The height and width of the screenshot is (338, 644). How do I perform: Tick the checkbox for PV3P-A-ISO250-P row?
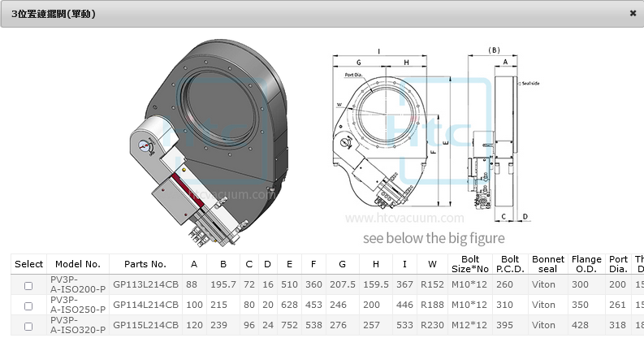point(28,305)
